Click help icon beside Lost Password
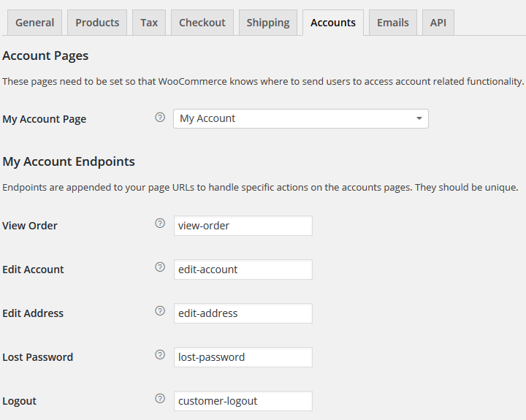The width and height of the screenshot is (526, 420). pyautogui.click(x=160, y=356)
